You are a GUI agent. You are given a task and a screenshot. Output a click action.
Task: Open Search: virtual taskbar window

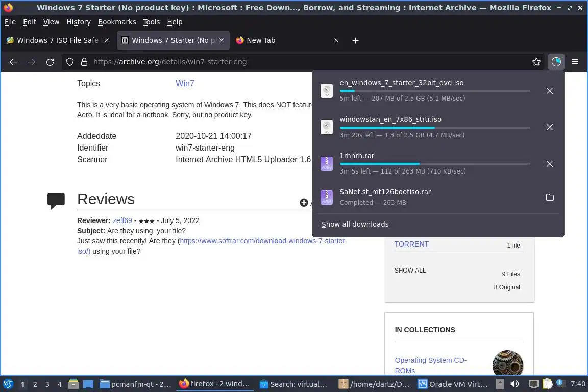pyautogui.click(x=293, y=384)
